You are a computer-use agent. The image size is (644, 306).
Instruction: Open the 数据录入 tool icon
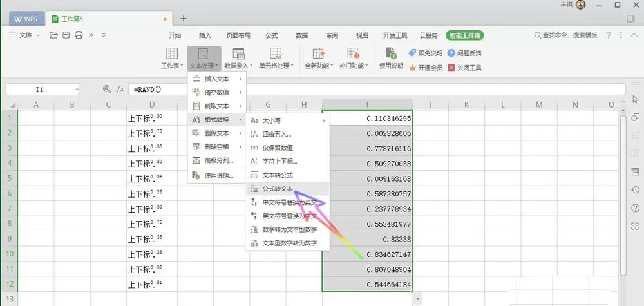(238, 53)
